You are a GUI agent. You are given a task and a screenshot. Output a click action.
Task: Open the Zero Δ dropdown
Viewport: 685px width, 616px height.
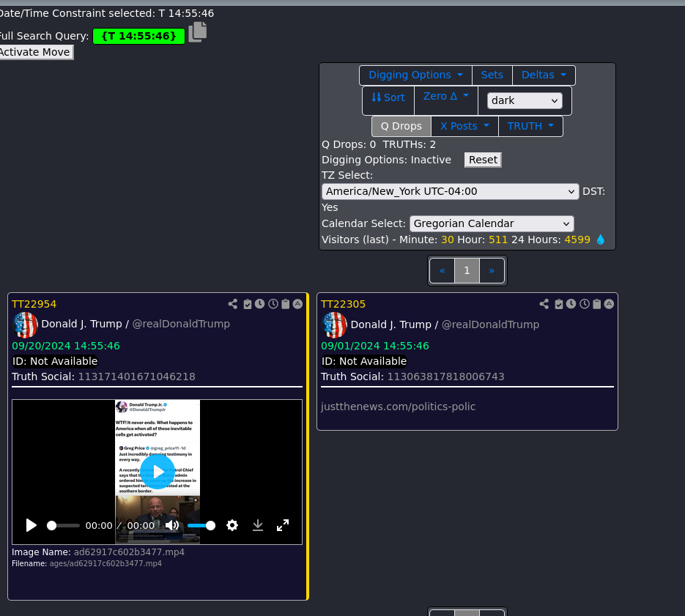pos(445,97)
